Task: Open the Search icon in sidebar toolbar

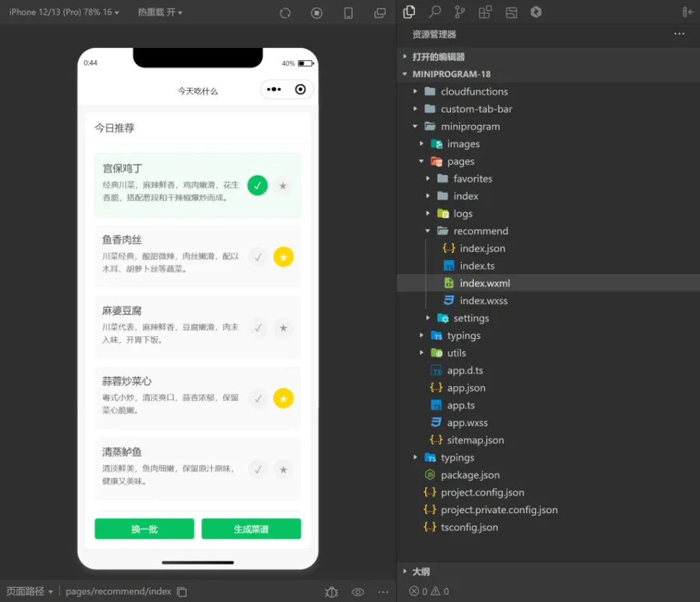Action: [x=434, y=12]
